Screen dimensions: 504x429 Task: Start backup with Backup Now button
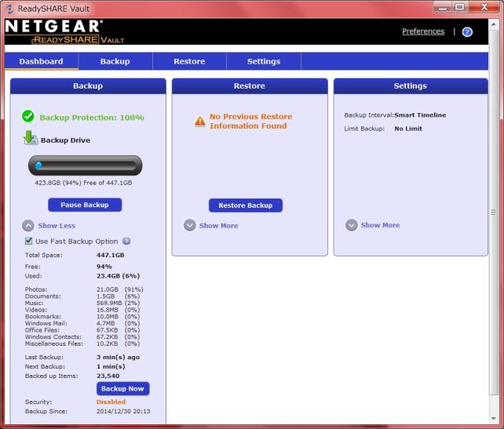[x=122, y=388]
